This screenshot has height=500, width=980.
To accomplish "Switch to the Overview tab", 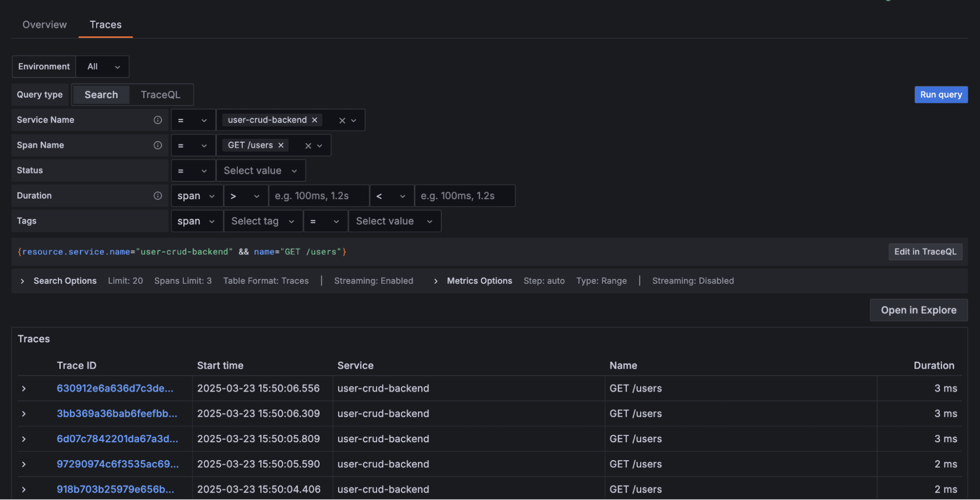I will coord(44,25).
